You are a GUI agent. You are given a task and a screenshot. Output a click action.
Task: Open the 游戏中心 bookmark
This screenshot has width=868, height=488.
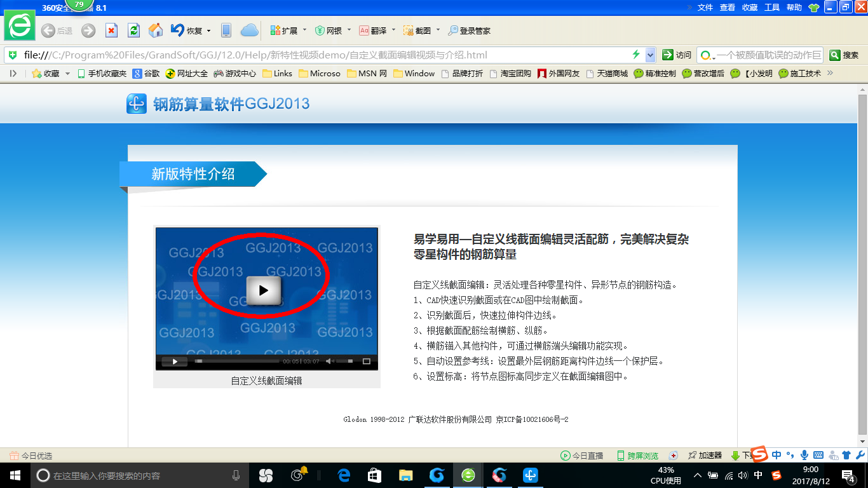[x=235, y=73]
